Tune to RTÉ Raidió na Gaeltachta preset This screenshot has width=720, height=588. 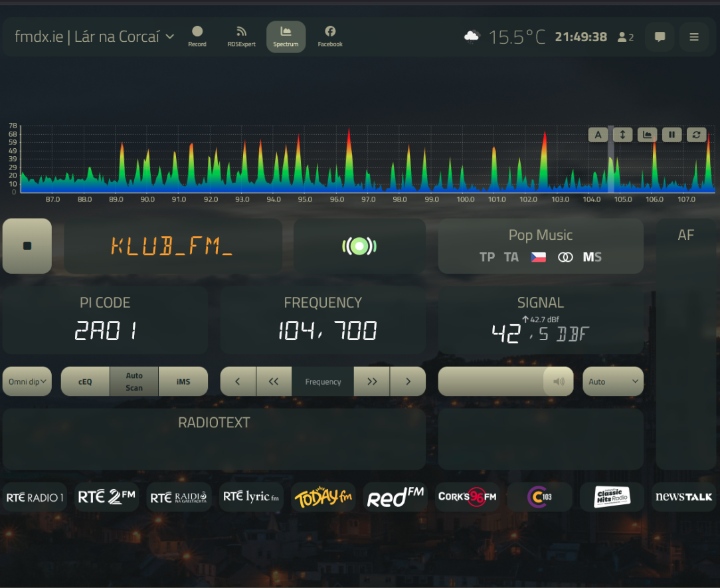(179, 497)
